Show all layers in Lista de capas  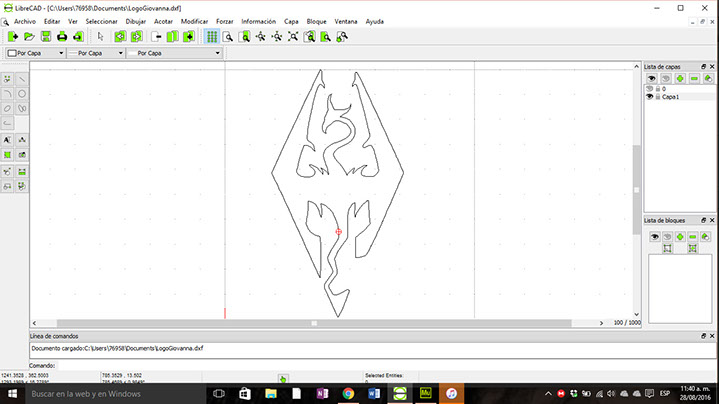(x=651, y=78)
